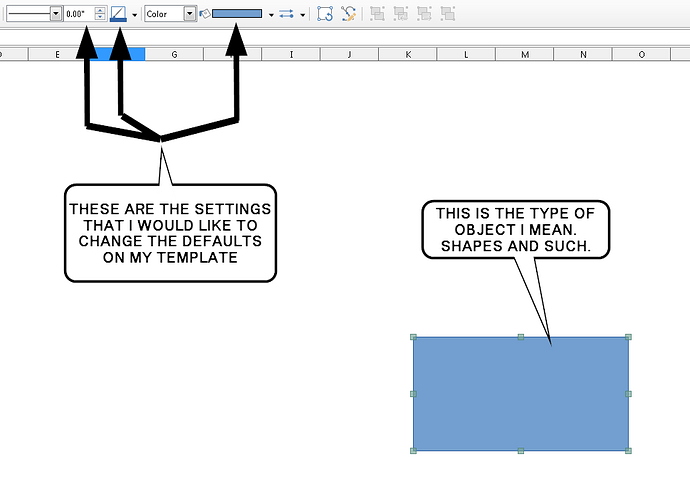Click the selected blue rectangle shape
The width and height of the screenshot is (690, 484).
click(x=521, y=394)
